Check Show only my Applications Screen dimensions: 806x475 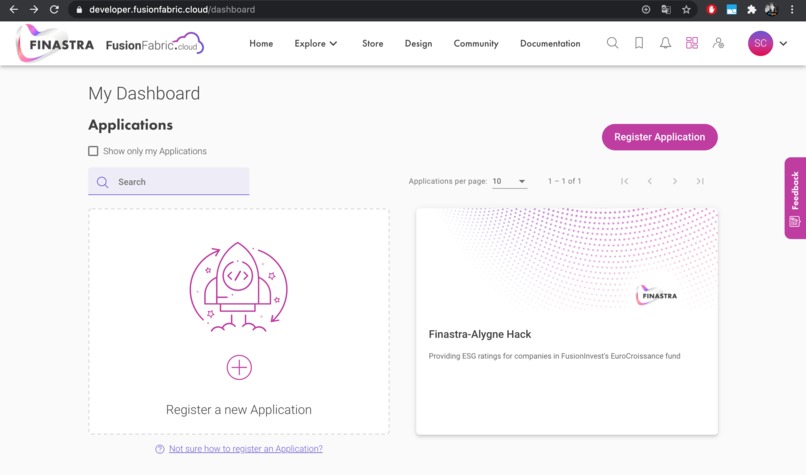click(x=93, y=151)
